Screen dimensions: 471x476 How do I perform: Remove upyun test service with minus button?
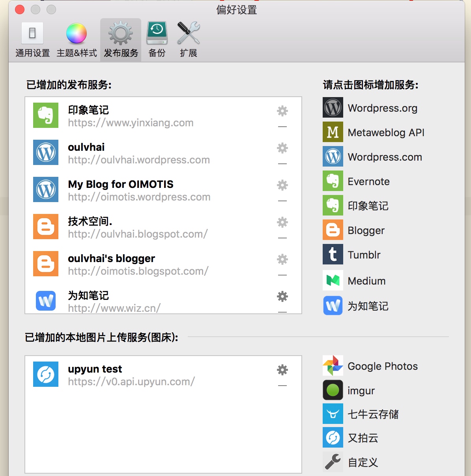click(282, 386)
